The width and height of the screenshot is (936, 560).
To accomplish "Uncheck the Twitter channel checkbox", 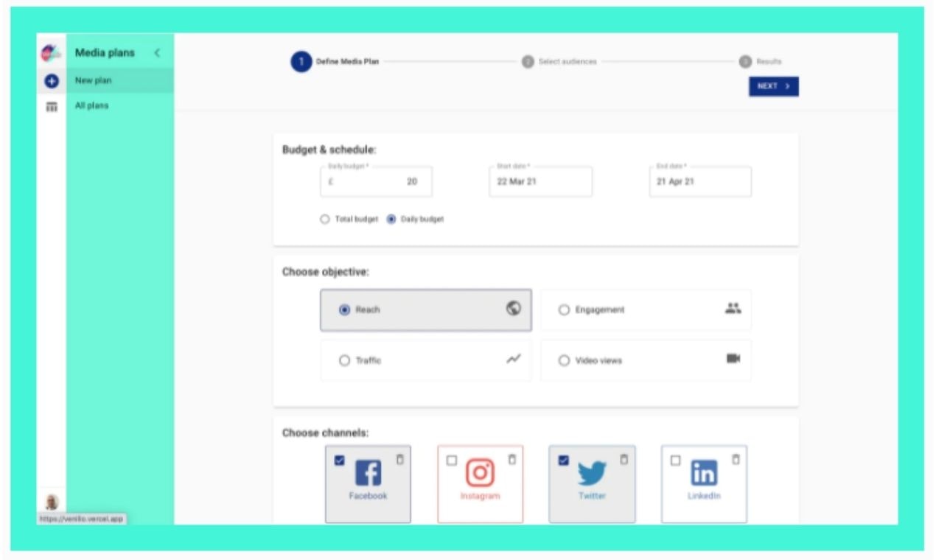I will click(x=563, y=460).
